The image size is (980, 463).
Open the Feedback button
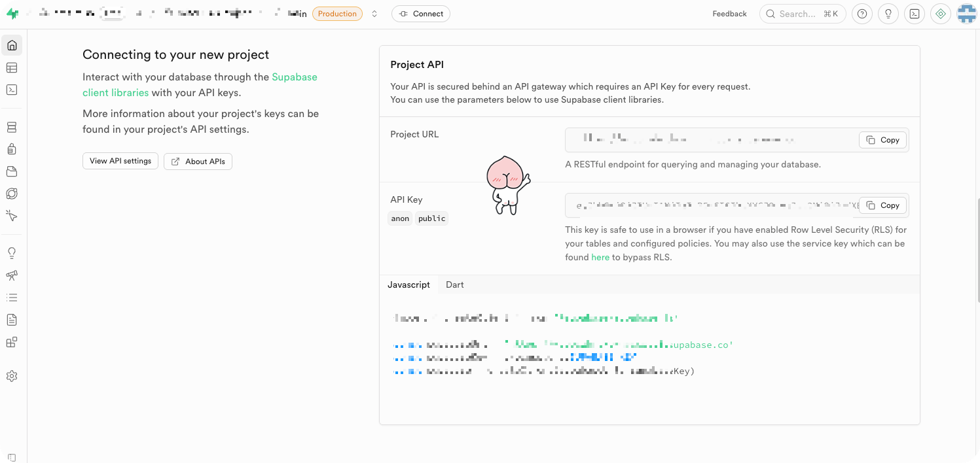tap(729, 14)
